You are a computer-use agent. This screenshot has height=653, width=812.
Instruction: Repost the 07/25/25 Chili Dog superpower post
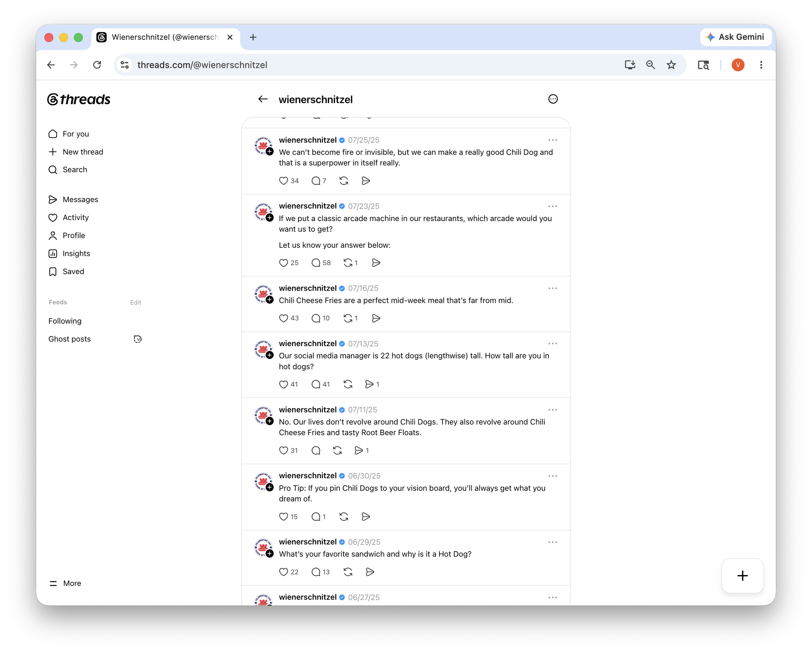(x=344, y=181)
